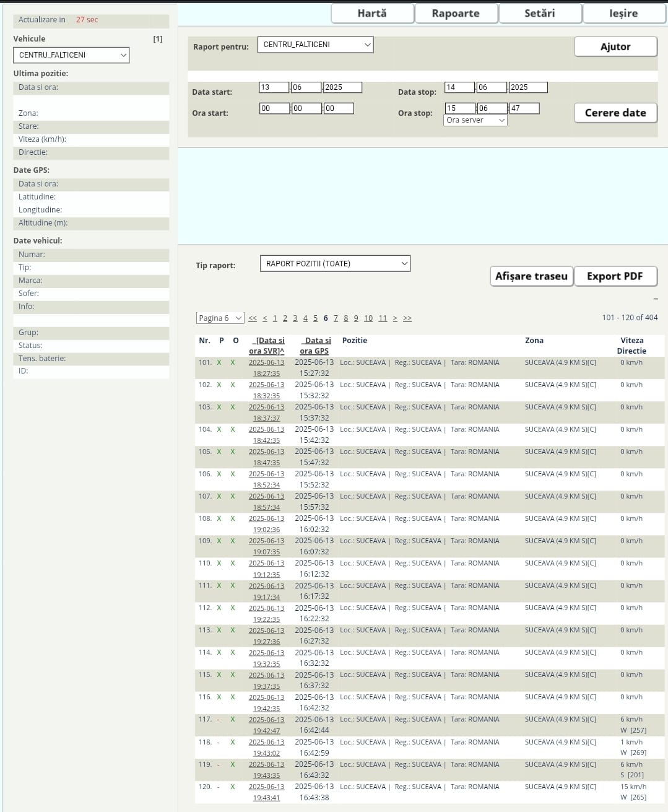
Task: Open the Ajutor help button
Action: pyautogui.click(x=615, y=46)
